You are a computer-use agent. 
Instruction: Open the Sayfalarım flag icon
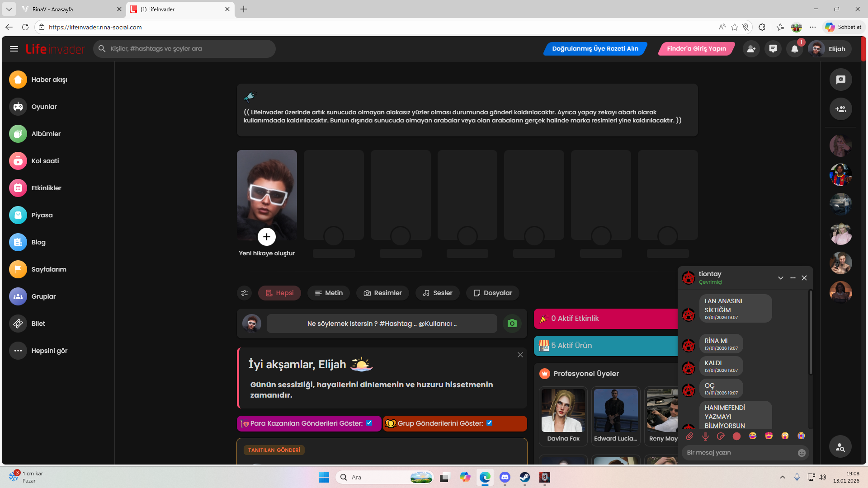pos(18,269)
